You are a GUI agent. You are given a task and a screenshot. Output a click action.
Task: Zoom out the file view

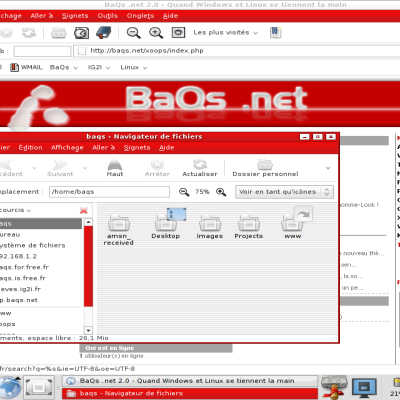(184, 192)
